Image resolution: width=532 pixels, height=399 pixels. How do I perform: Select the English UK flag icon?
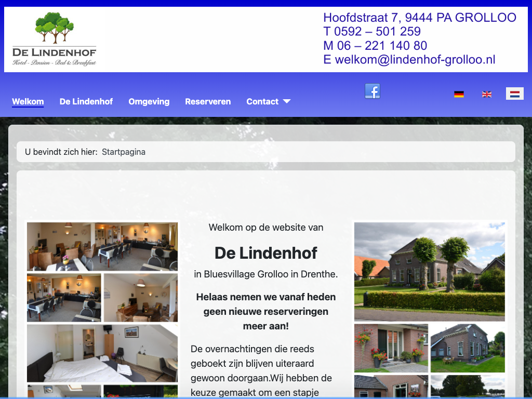[487, 94]
